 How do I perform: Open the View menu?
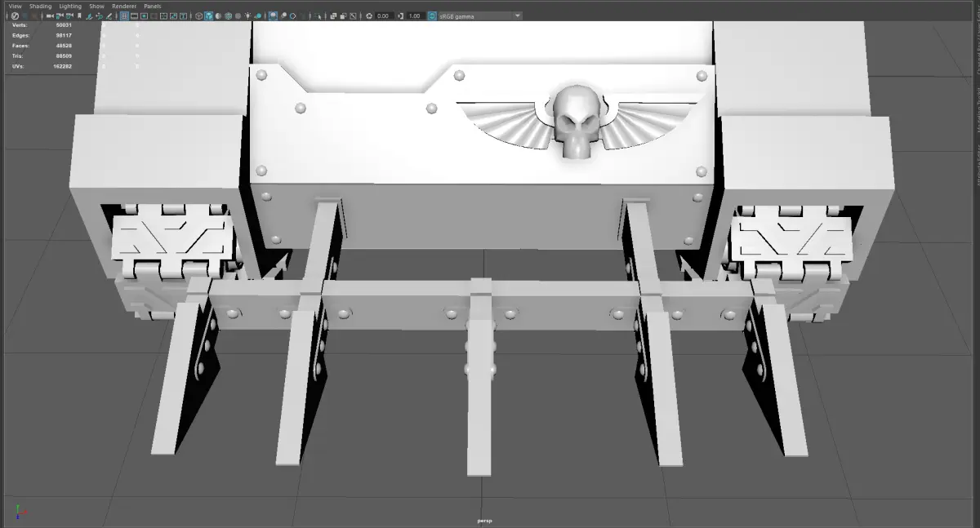[x=15, y=6]
